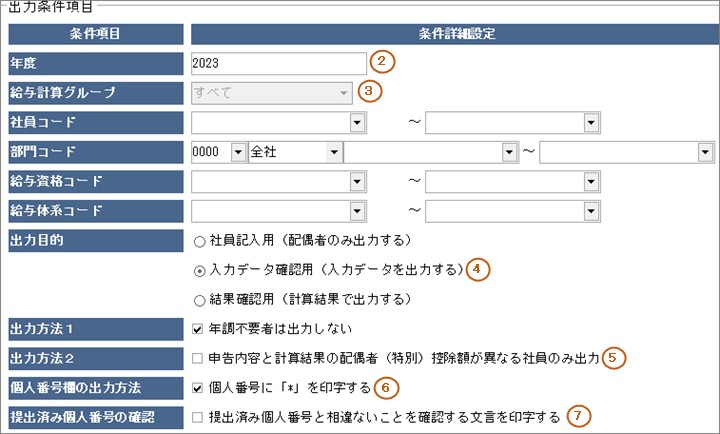The height and width of the screenshot is (434, 720).
Task: Open the 給与計算グループ dropdown showing すべて
Action: [x=344, y=93]
